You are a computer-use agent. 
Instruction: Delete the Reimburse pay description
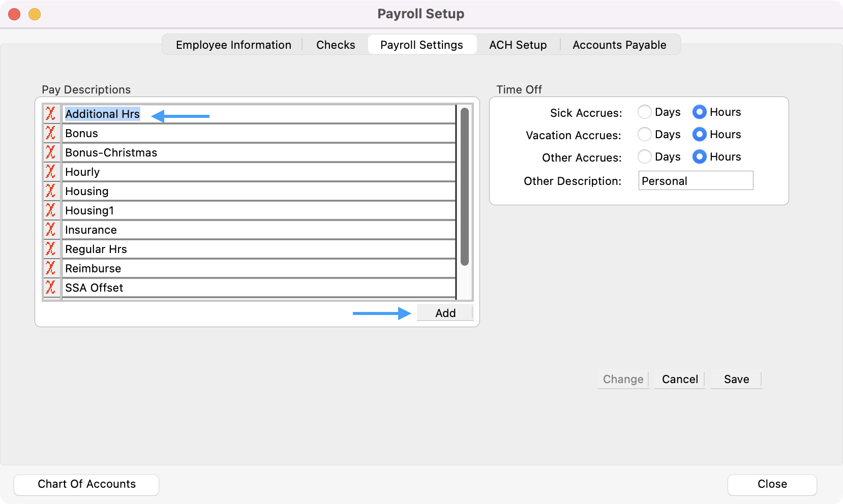[x=50, y=268]
